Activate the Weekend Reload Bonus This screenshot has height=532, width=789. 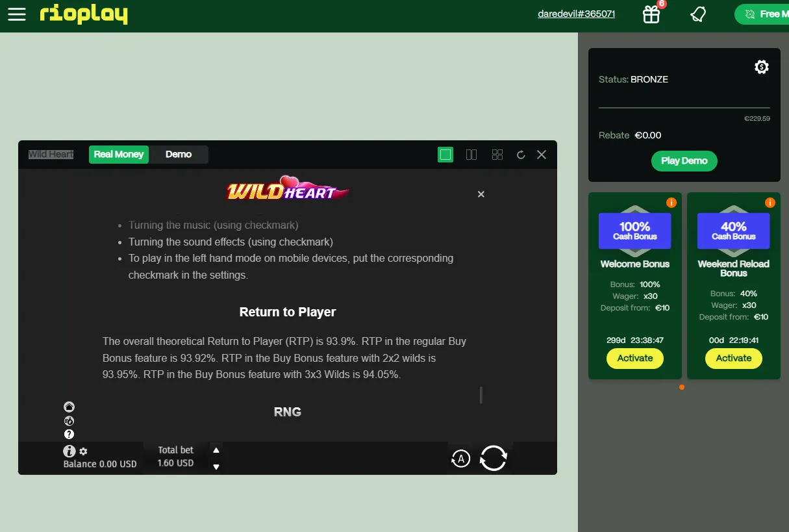734,359
